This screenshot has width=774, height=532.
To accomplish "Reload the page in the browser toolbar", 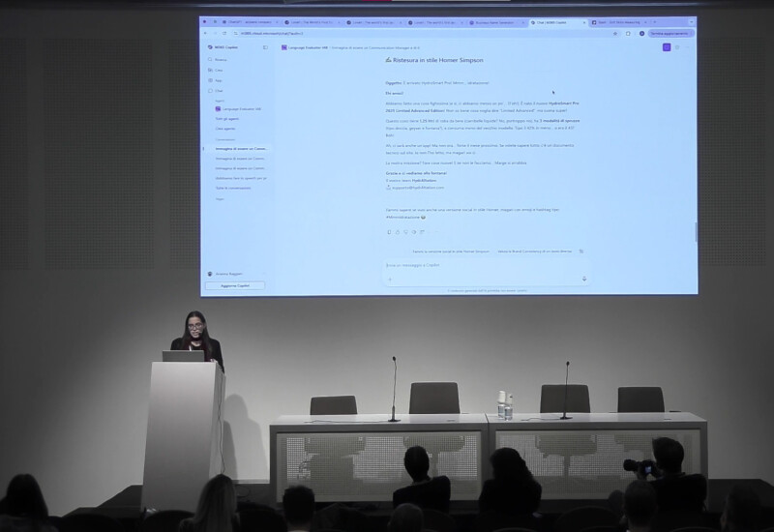I will (x=223, y=33).
